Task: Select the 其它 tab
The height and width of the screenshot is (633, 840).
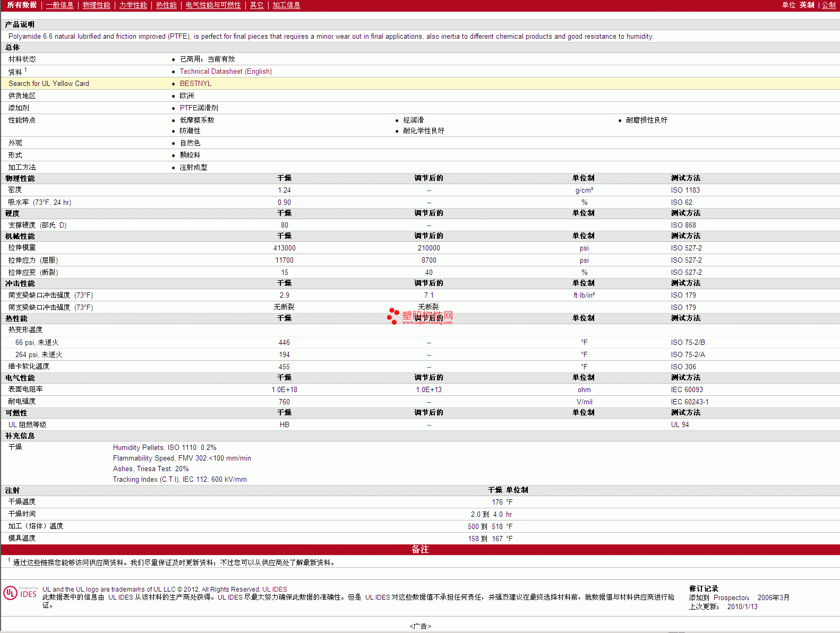Action: click(x=256, y=5)
